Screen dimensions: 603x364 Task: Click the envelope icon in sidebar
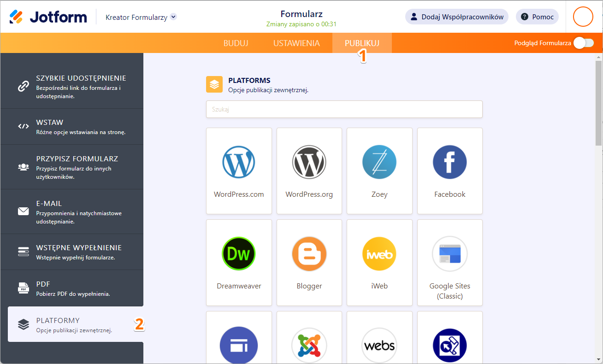tap(24, 211)
